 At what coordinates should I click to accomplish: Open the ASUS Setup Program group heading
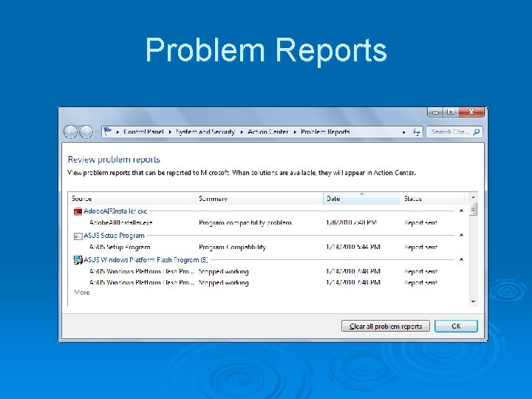tap(114, 236)
